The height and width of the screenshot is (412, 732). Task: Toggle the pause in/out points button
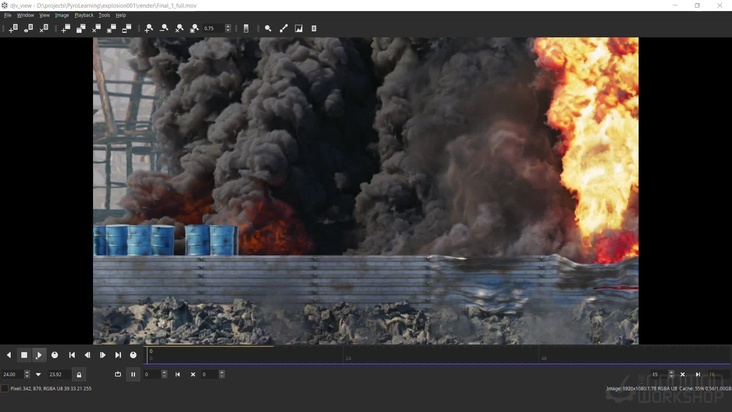(x=133, y=374)
